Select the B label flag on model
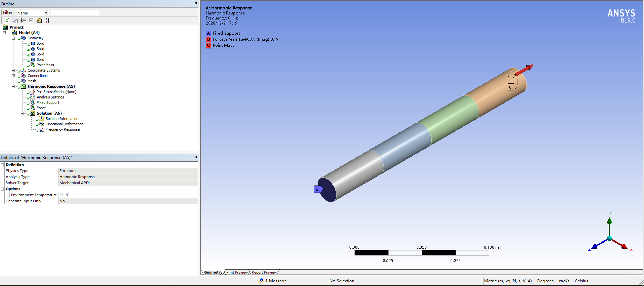Viewport: 644px width, 286px height. [510, 75]
